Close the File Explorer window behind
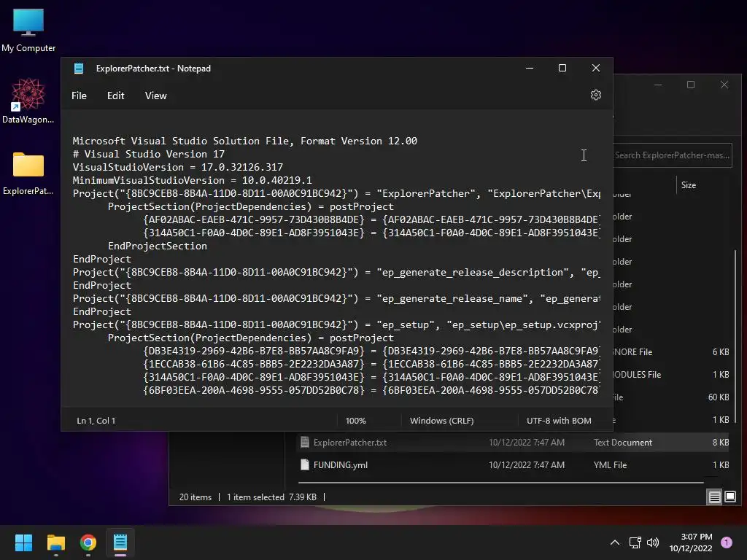 tap(724, 85)
